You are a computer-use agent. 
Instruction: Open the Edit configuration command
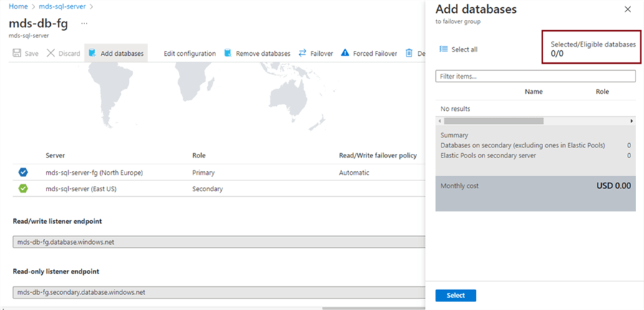[190, 54]
